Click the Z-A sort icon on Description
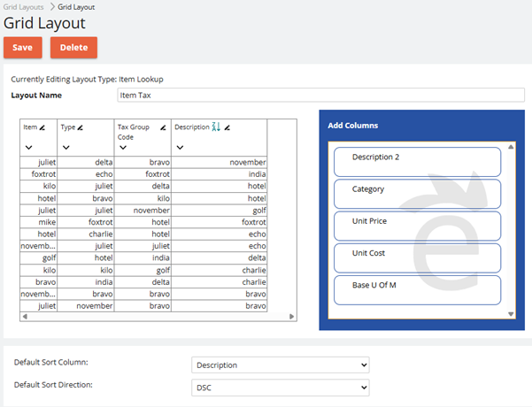The height and width of the screenshot is (407, 532). pos(215,127)
